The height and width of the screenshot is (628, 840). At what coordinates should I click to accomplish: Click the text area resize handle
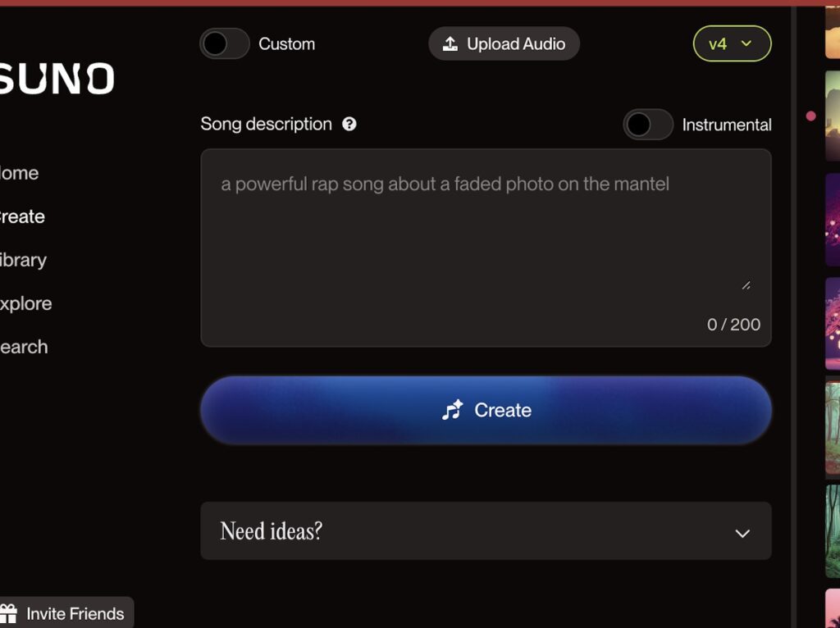(x=746, y=284)
